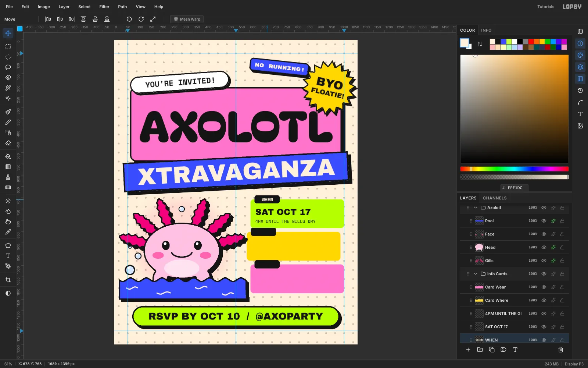
Task: Collapse the Axolotl layer group
Action: (x=476, y=208)
